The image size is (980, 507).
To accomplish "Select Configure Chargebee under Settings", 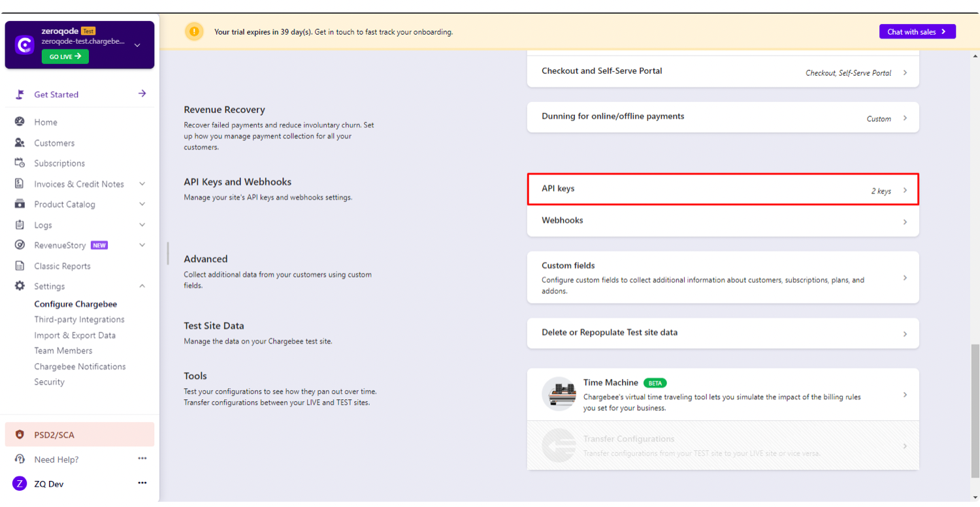I will [76, 304].
